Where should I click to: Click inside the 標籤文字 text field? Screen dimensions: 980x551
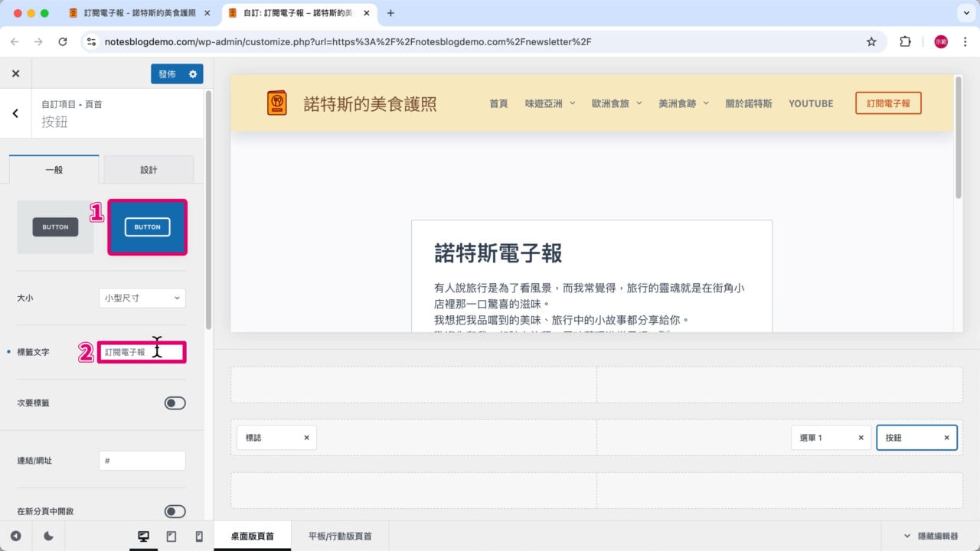point(142,350)
